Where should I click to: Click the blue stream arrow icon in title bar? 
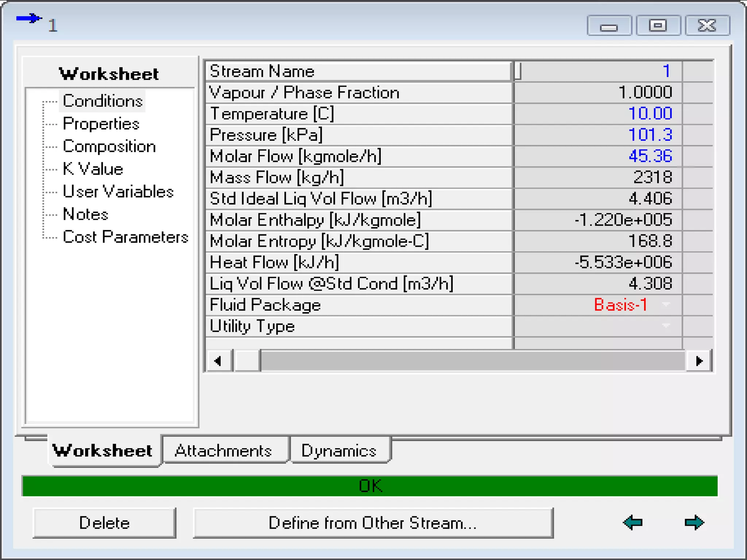tap(29, 18)
